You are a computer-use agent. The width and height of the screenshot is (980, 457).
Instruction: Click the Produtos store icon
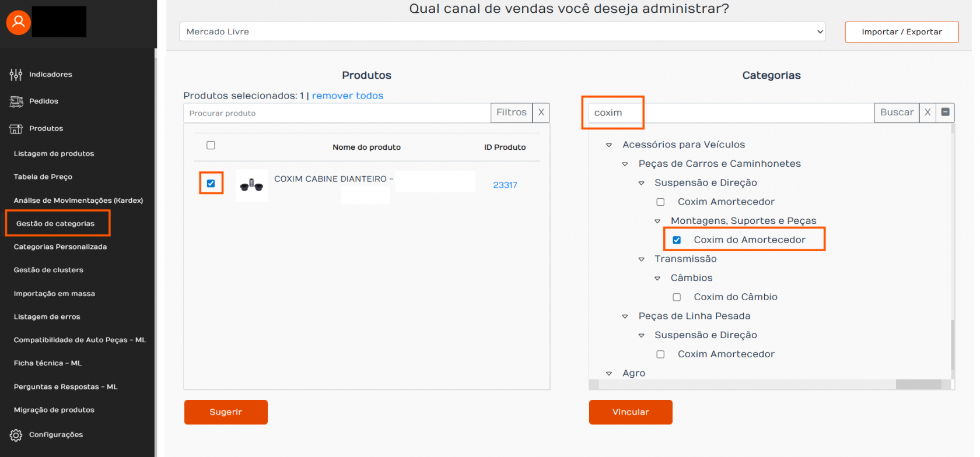point(16,129)
